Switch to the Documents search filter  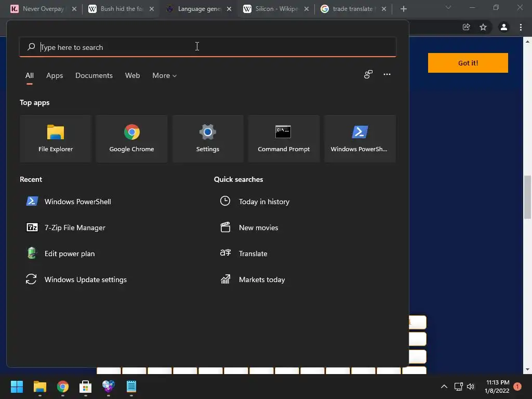[x=94, y=76]
